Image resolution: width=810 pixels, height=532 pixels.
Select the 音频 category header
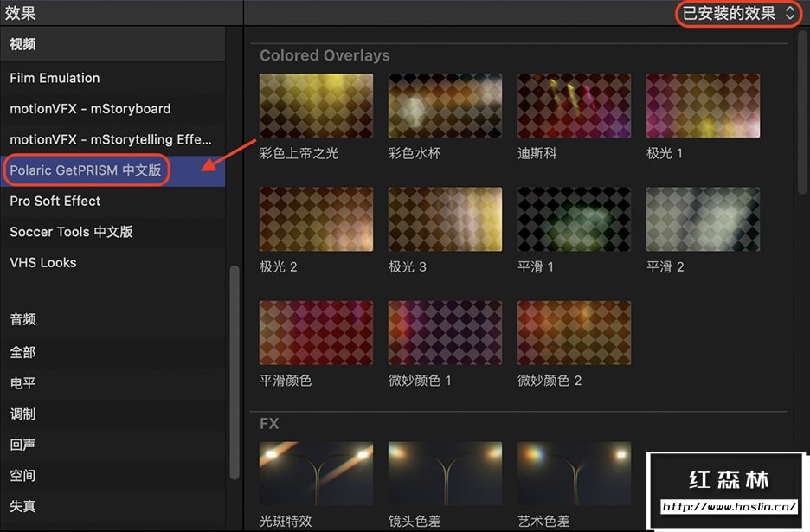[112, 319]
